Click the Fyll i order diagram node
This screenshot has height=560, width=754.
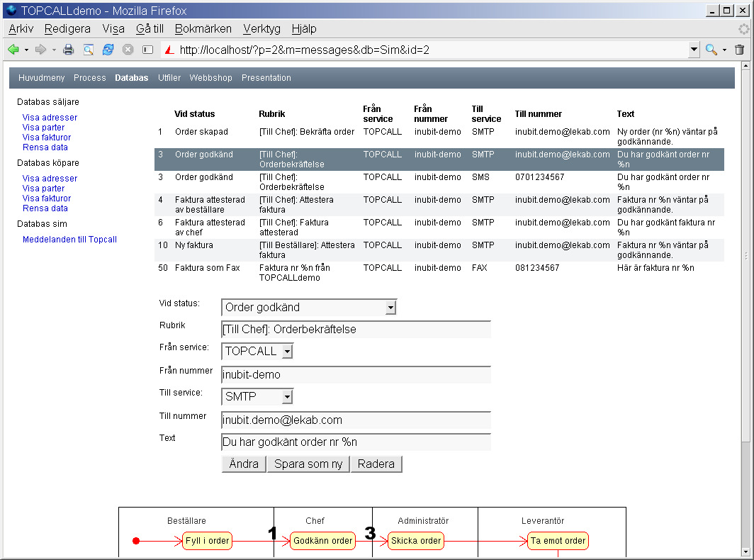coord(207,541)
